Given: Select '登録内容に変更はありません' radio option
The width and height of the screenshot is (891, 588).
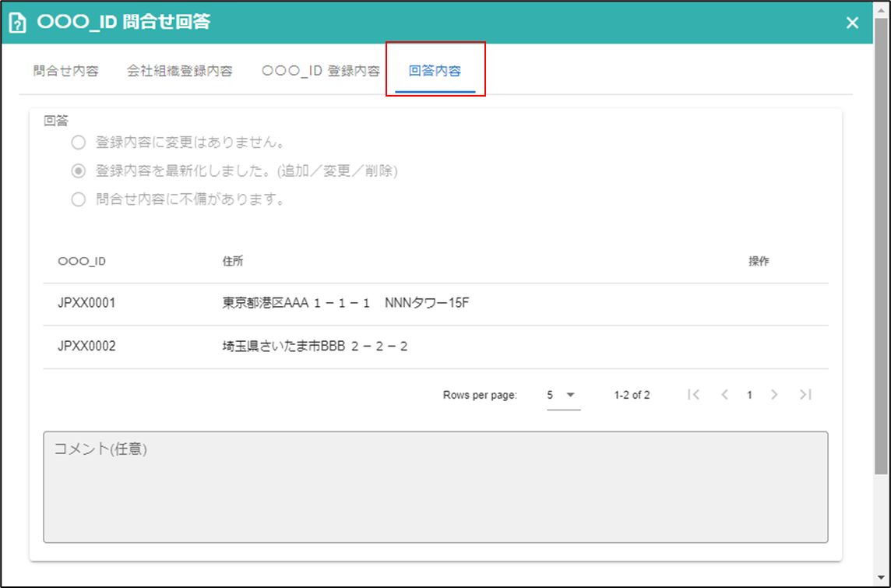Looking at the screenshot, I should 78,143.
